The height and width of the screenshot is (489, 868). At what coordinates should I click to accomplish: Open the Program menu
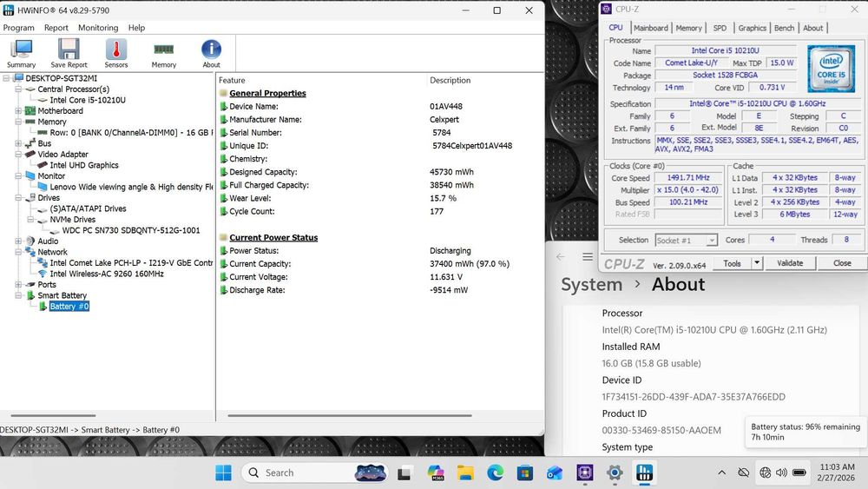[x=18, y=28]
